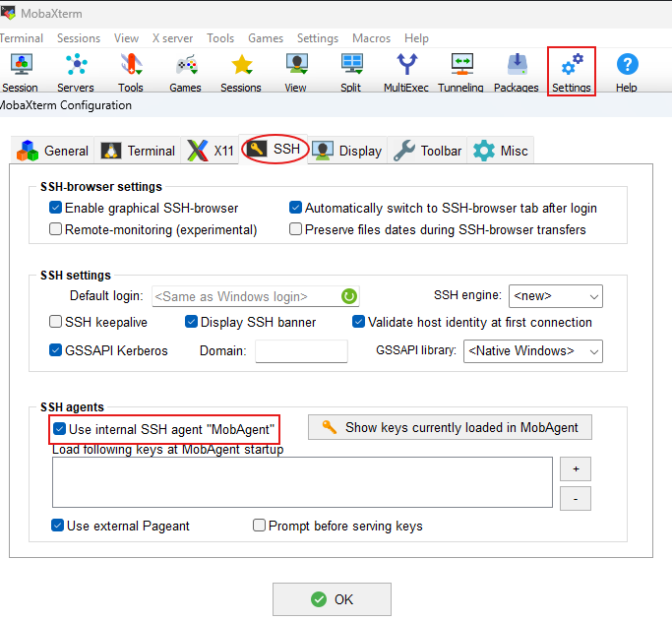Select the SSH tab

click(x=275, y=150)
